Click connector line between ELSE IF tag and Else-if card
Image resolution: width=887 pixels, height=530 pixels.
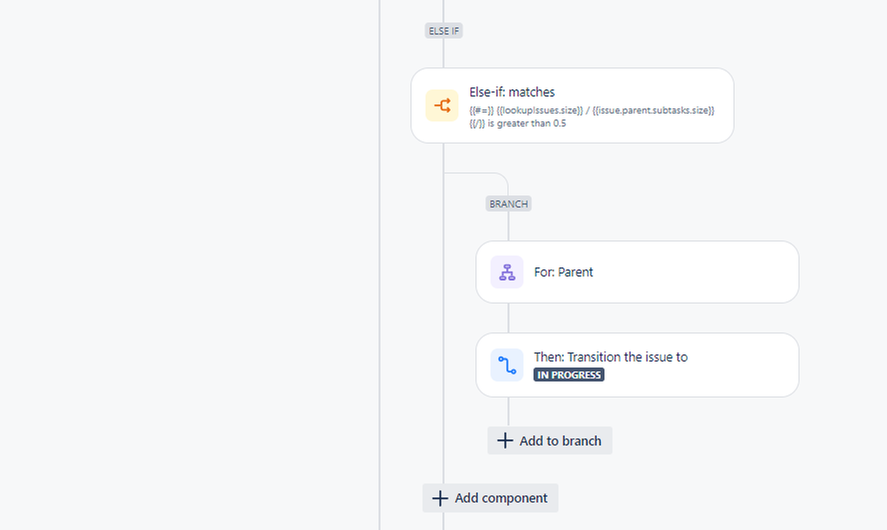tap(444, 53)
